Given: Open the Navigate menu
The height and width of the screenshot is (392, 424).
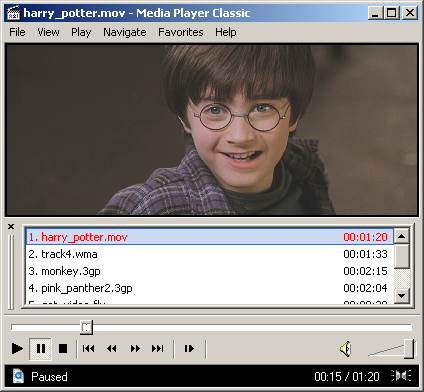Looking at the screenshot, I should (x=125, y=32).
